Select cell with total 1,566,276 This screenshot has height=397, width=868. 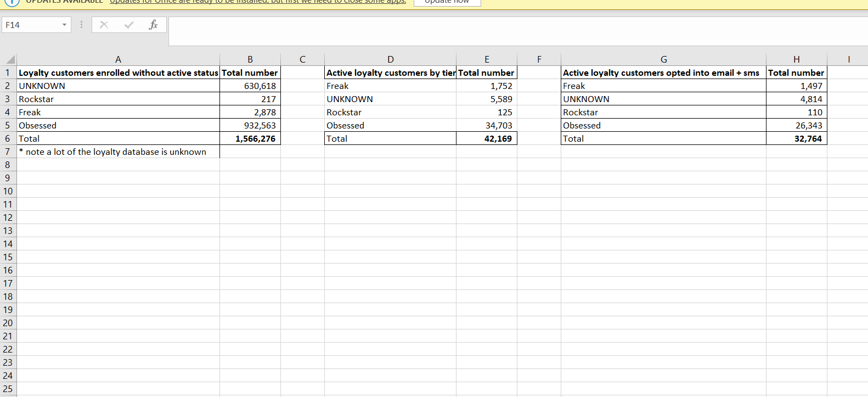point(250,138)
